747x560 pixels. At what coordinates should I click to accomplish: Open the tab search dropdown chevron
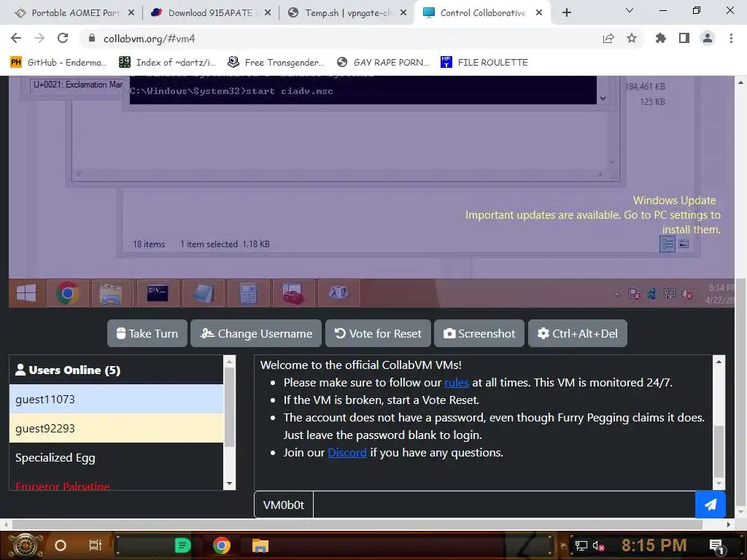click(x=630, y=10)
